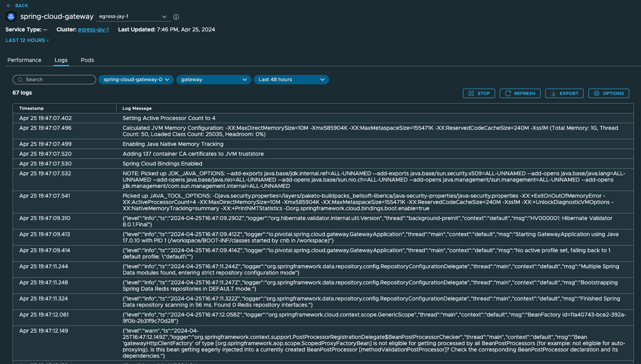Screen dimensions: 641x364
Task: Refresh the logs list
Action: 520,93
